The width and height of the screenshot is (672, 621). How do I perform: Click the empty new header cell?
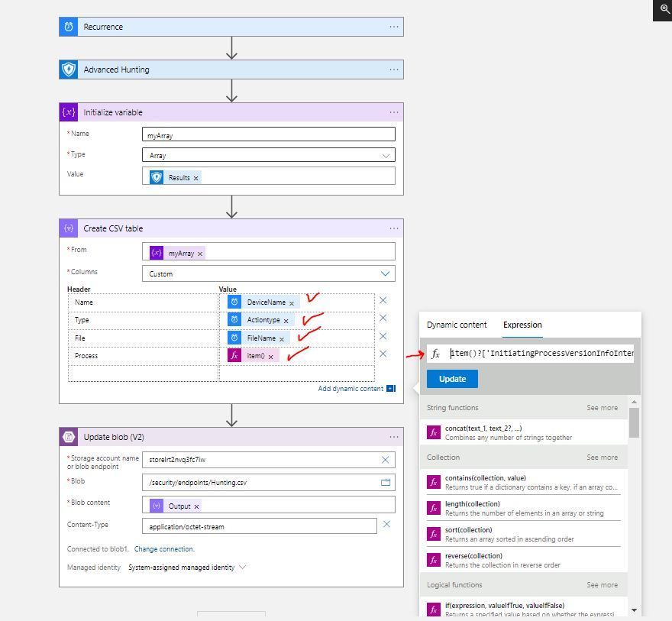click(x=143, y=373)
